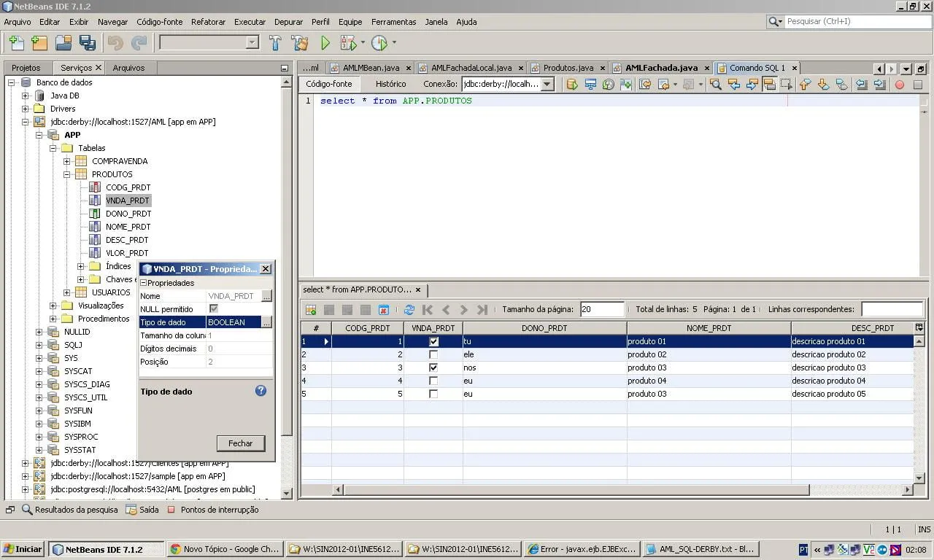Toggle VNDA_PRDT checkbox for row 2
Viewport: 934px width, 560px height.
433,354
